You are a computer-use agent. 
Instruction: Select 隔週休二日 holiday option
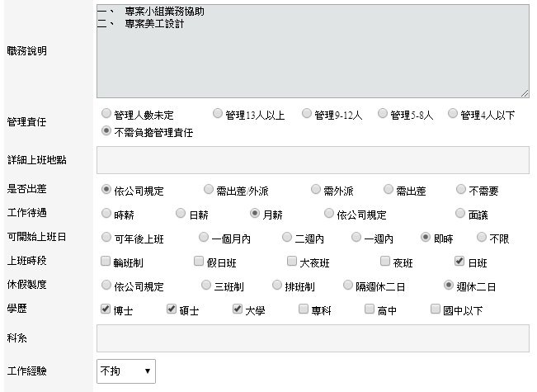coord(348,286)
